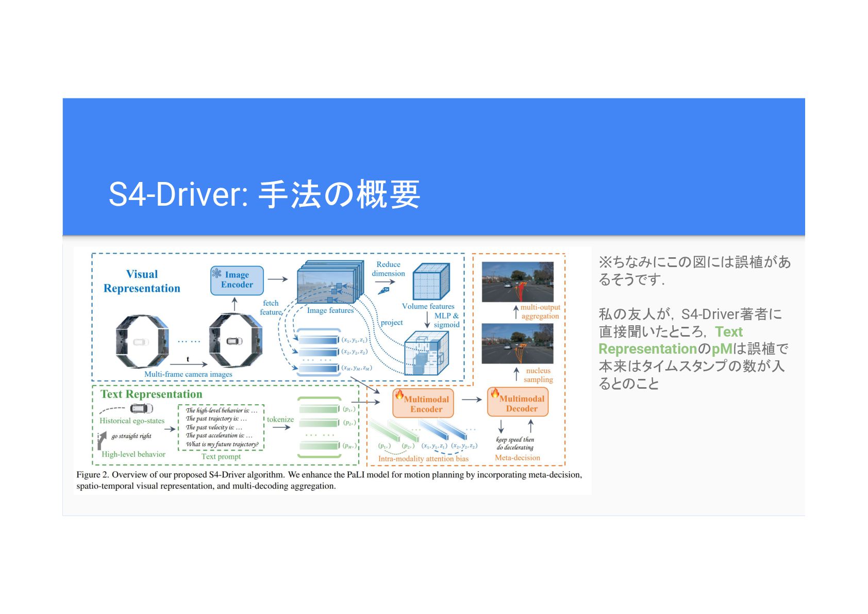Click the 'multi-output aggregation' label
This screenshot has height=614, width=868.
[540, 311]
